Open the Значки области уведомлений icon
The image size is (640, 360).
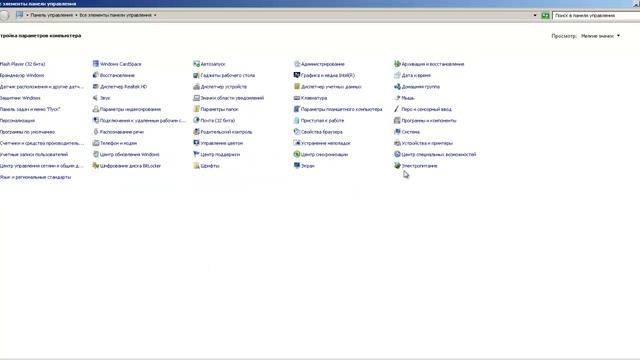(196, 98)
